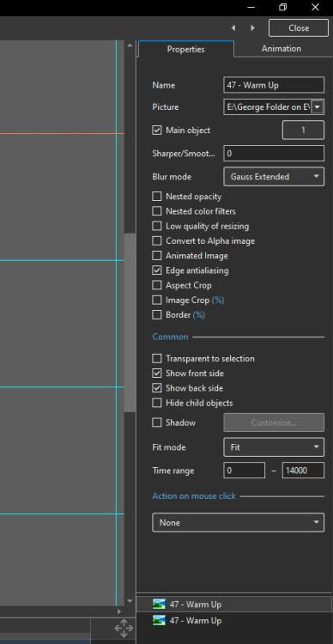Viewport: 333px width, 644px height.
Task: Open the Blur mode Gauss Extended dropdown
Action: point(274,177)
